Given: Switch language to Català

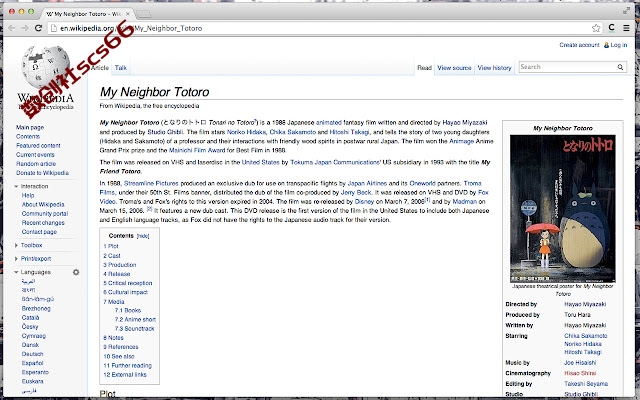Looking at the screenshot, I should tap(31, 318).
